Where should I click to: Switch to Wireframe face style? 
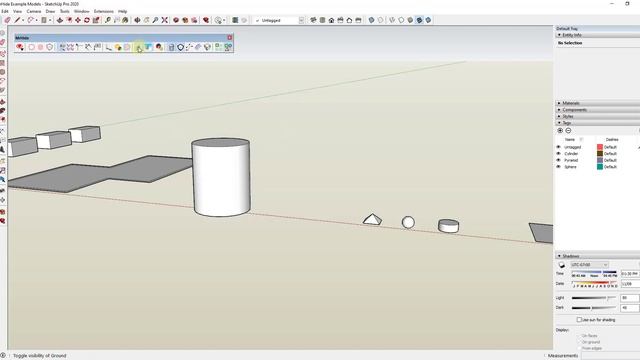[x=392, y=20]
